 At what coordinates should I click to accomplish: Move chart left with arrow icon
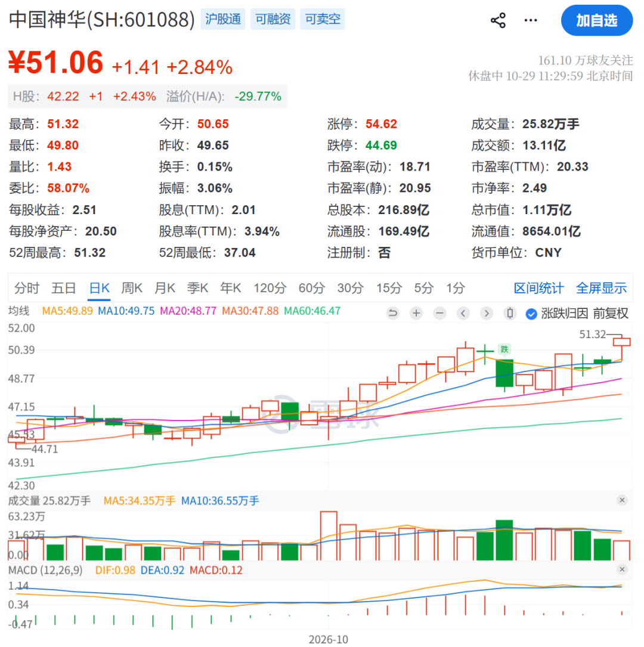[x=463, y=314]
